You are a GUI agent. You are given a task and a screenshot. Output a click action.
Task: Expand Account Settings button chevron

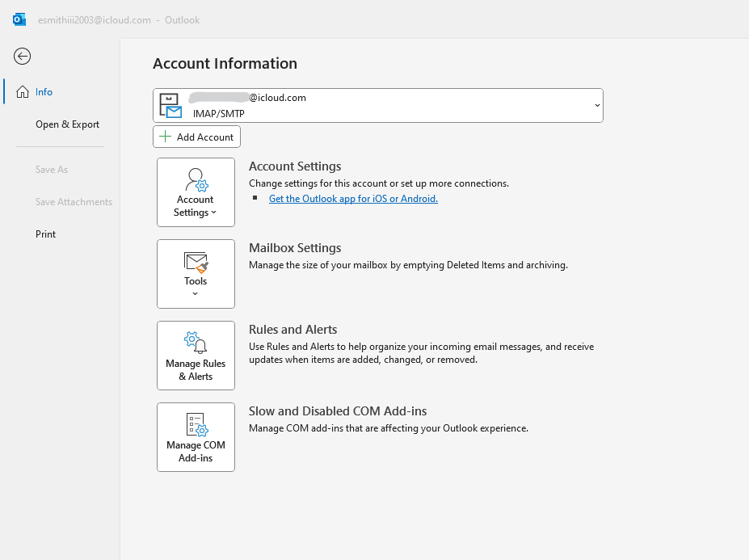213,213
